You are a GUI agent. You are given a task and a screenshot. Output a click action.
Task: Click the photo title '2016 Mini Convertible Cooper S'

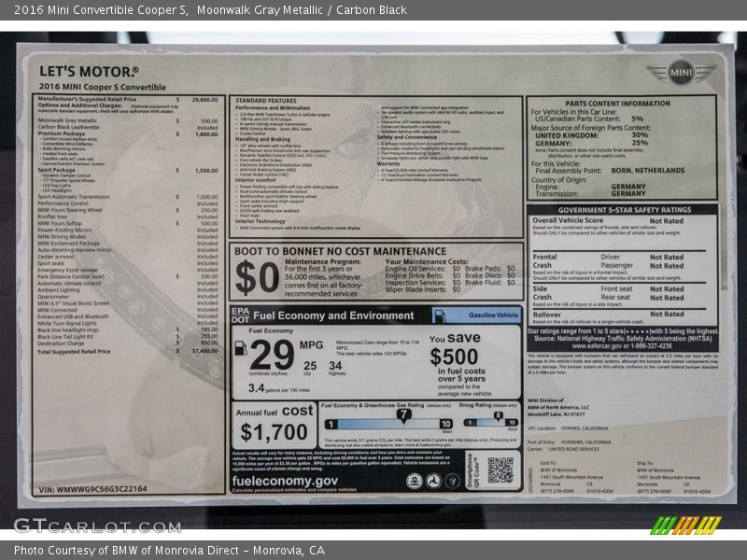click(101, 9)
